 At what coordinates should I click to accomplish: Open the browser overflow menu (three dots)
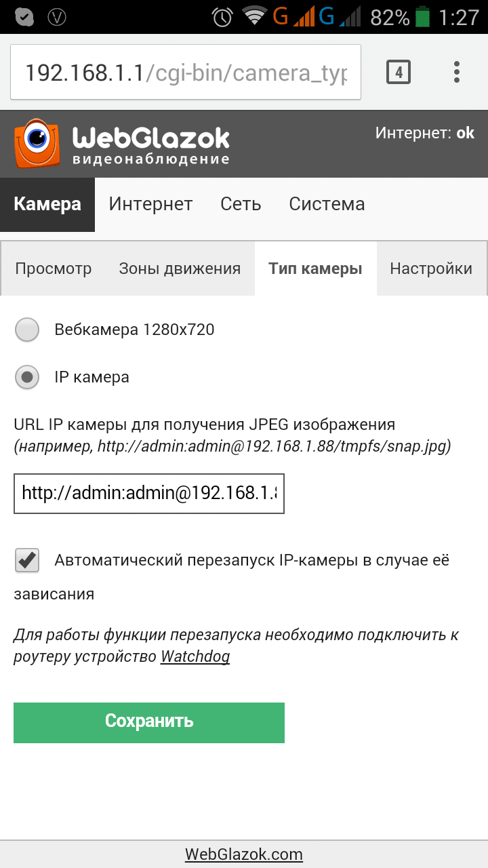tap(456, 71)
